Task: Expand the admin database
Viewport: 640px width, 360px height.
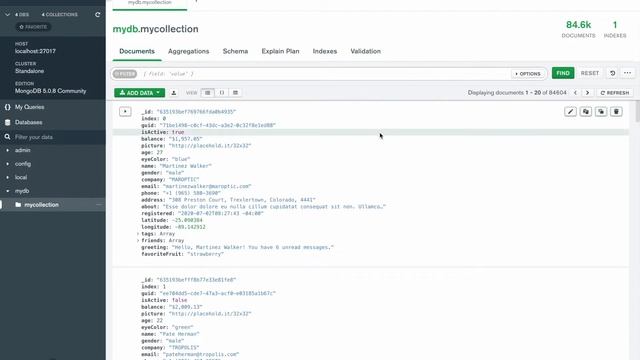Action: 8,150
